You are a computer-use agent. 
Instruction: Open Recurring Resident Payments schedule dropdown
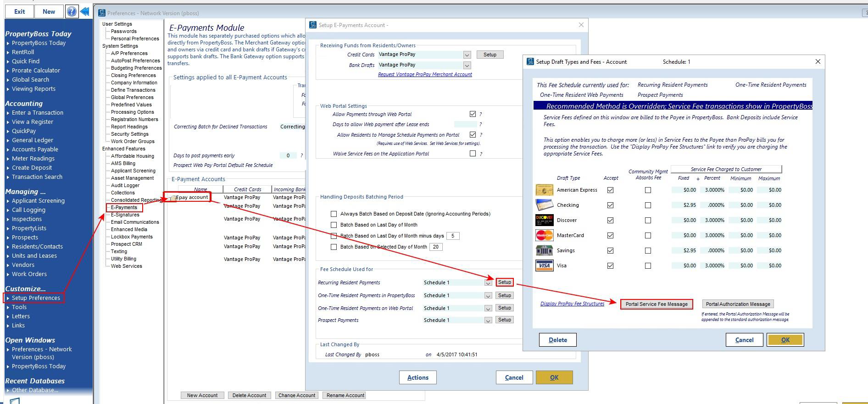(488, 283)
